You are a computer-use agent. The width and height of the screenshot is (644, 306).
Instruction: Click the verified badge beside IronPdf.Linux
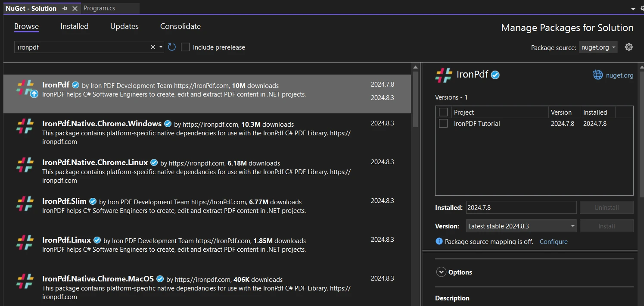[x=97, y=240]
